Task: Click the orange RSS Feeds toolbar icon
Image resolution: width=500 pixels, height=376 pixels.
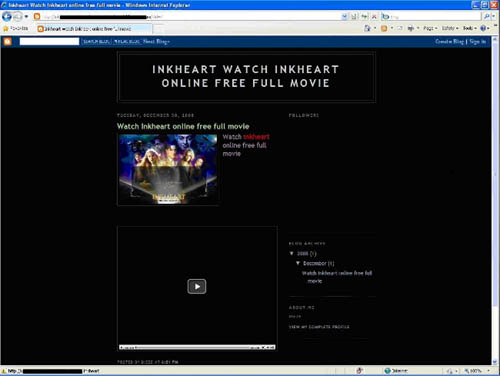Action: [384, 28]
